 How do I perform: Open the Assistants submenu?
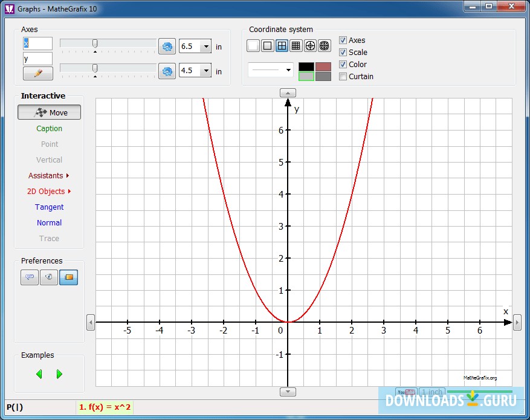(x=49, y=176)
